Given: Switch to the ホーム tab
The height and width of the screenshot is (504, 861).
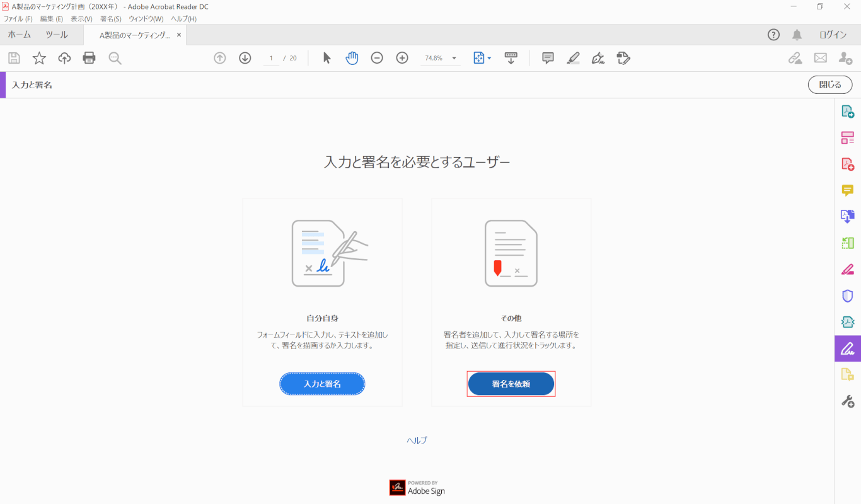Looking at the screenshot, I should coord(19,35).
